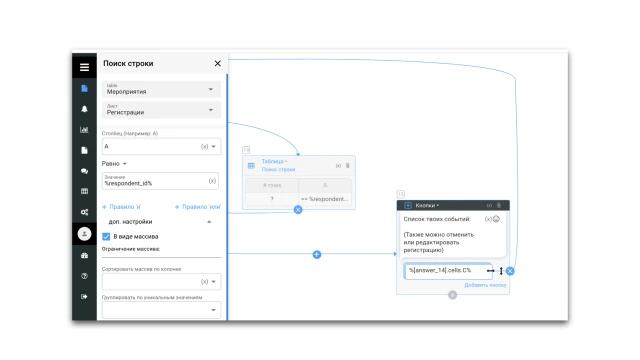
Task: Click the logout icon in sidebar
Action: pyautogui.click(x=84, y=297)
